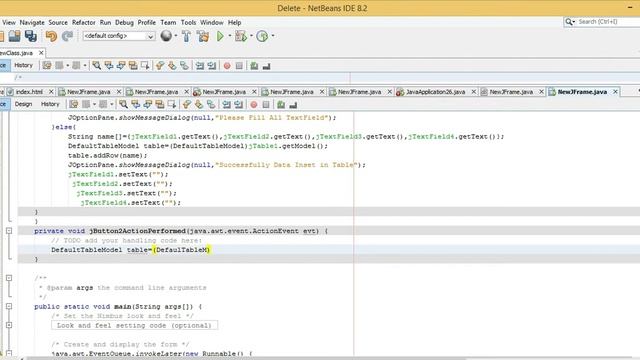Screen dimensions: 640x360
Task: Click the grayed Redo arrow icon
Action: pyautogui.click(x=67, y=36)
